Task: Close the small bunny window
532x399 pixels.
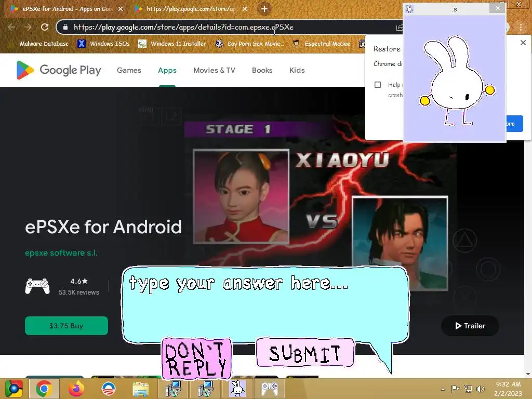Action: click(x=497, y=8)
